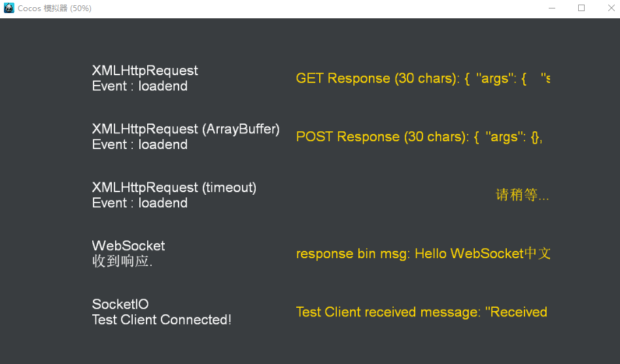This screenshot has width=620, height=364.
Task: Minimize the Cocos simulator window
Action: click(553, 8)
